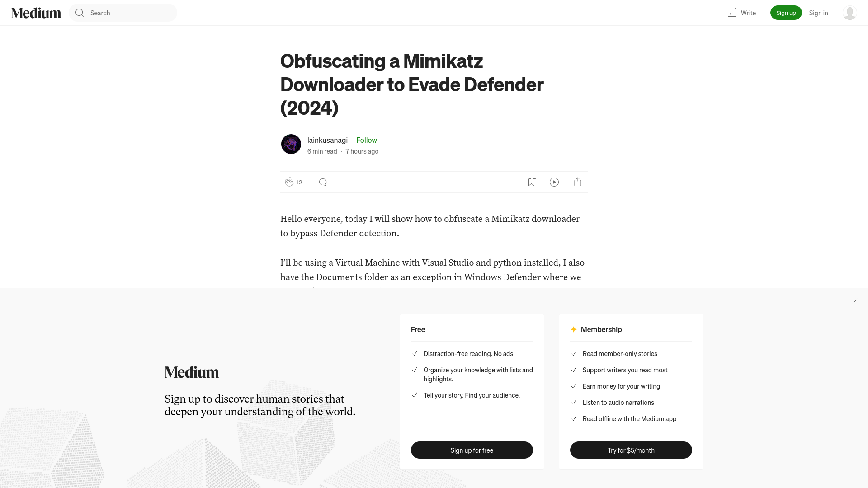Click the Try for $5/month button
Viewport: 868px width, 488px height.
click(x=631, y=450)
